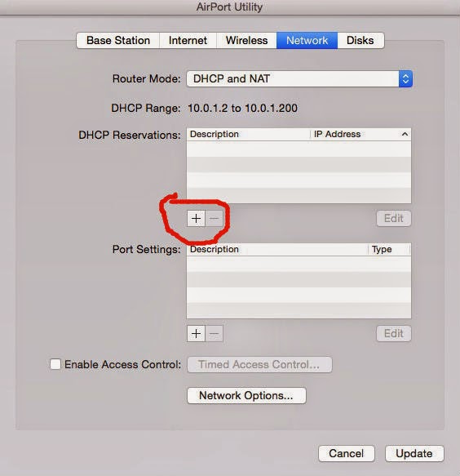Select DHCP Range value 10.0.1.2 to 10.0.1.200
The width and height of the screenshot is (460, 476).
click(x=242, y=108)
